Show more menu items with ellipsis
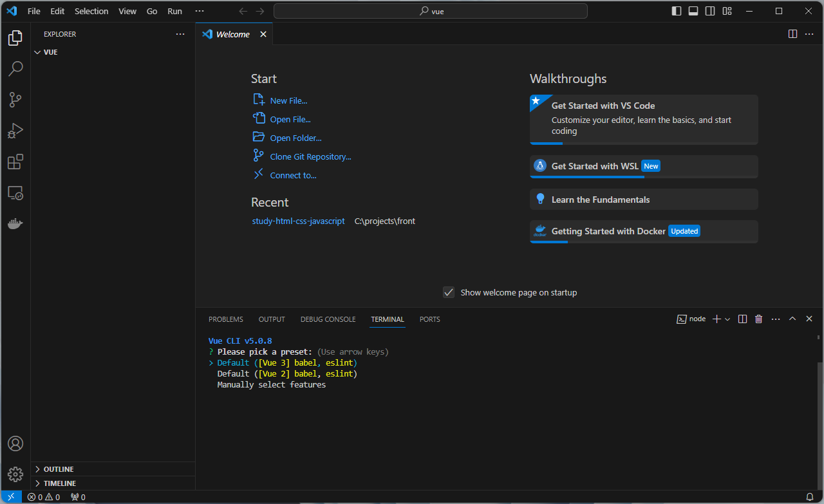This screenshot has height=504, width=824. 200,11
